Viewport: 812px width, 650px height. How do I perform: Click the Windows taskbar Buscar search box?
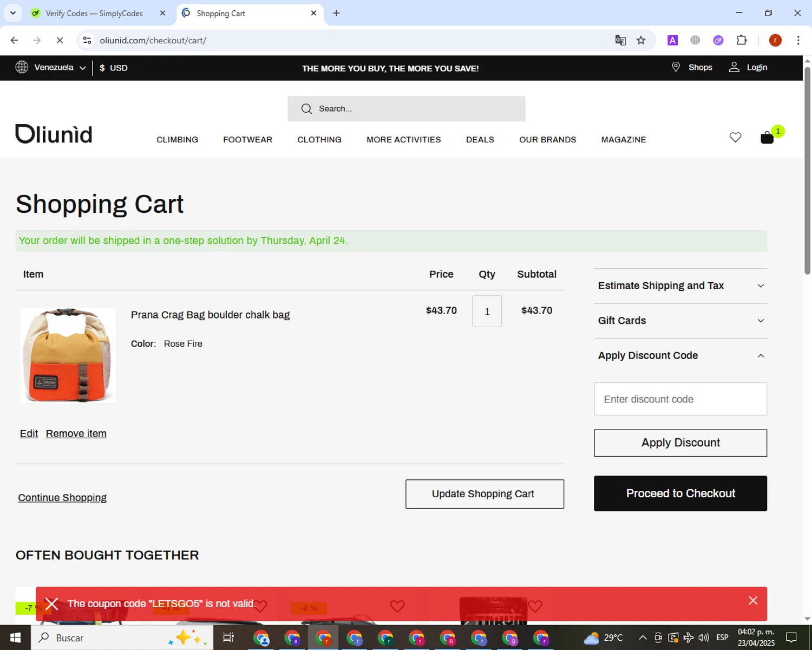coord(122,638)
